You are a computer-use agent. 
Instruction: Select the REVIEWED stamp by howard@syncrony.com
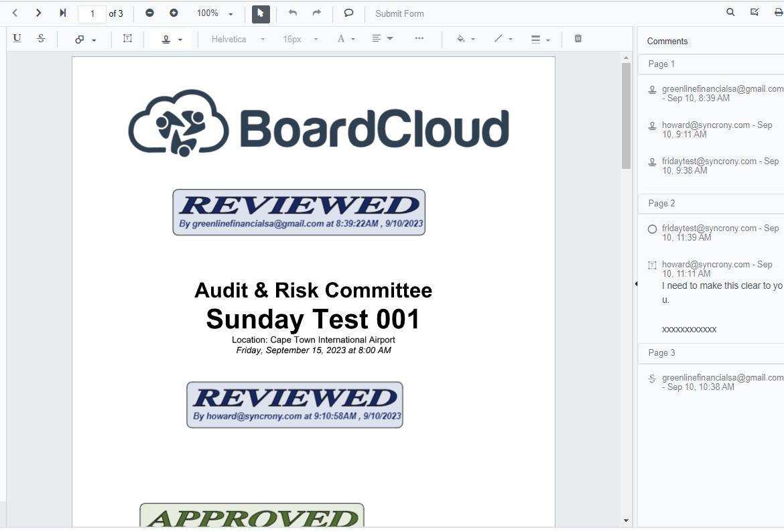(x=295, y=405)
